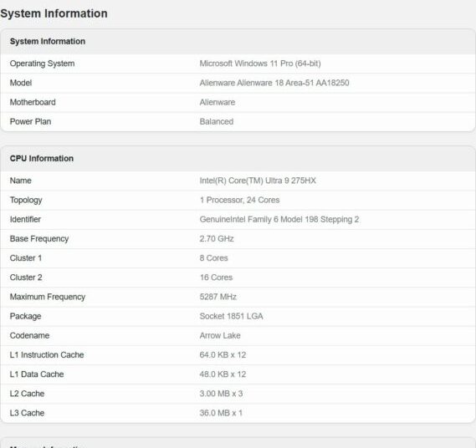476x448 pixels.
Task: Select the '2.70 GHz' value
Action: click(x=217, y=239)
